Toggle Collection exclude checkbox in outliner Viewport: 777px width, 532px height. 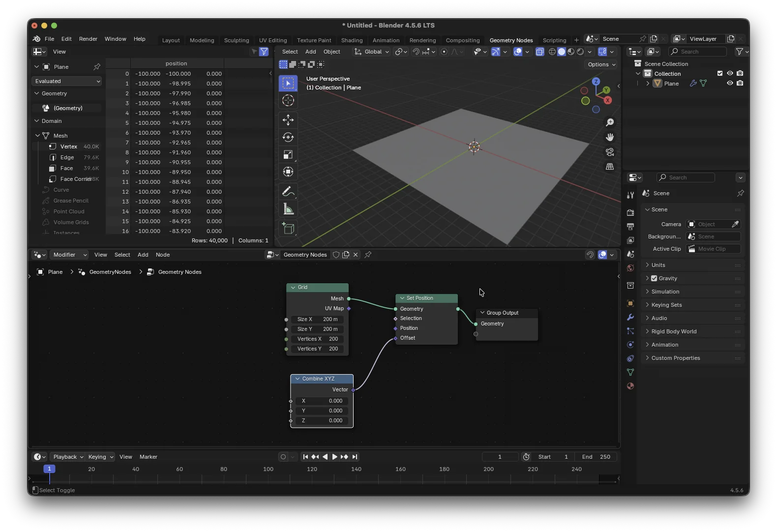click(720, 73)
